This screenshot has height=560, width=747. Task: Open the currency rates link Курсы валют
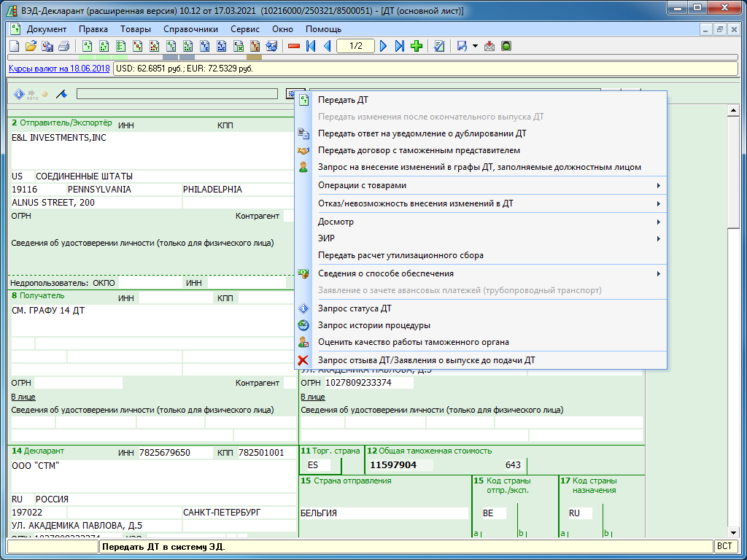(x=59, y=69)
